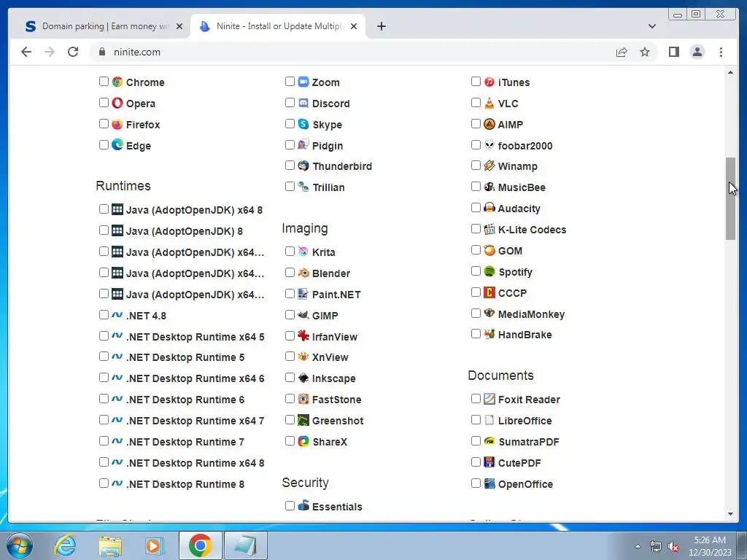The width and height of the screenshot is (747, 560).
Task: Open the Windows Start menu
Action: click(20, 545)
